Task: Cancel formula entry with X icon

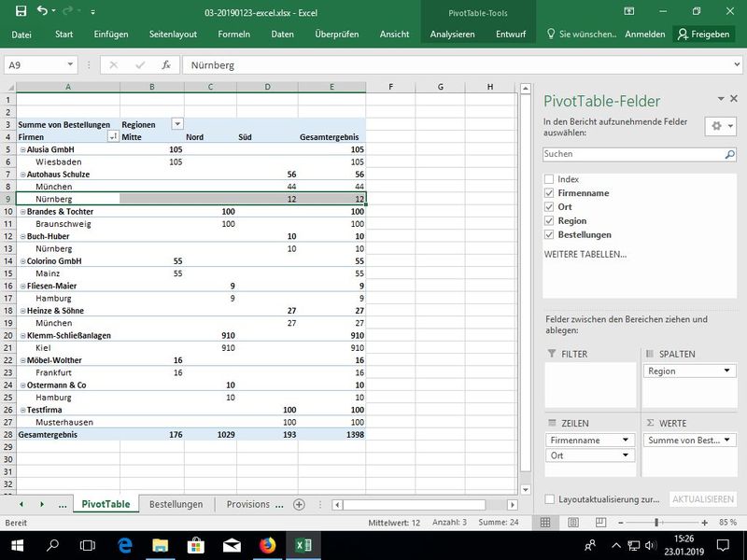Action: 113,65
